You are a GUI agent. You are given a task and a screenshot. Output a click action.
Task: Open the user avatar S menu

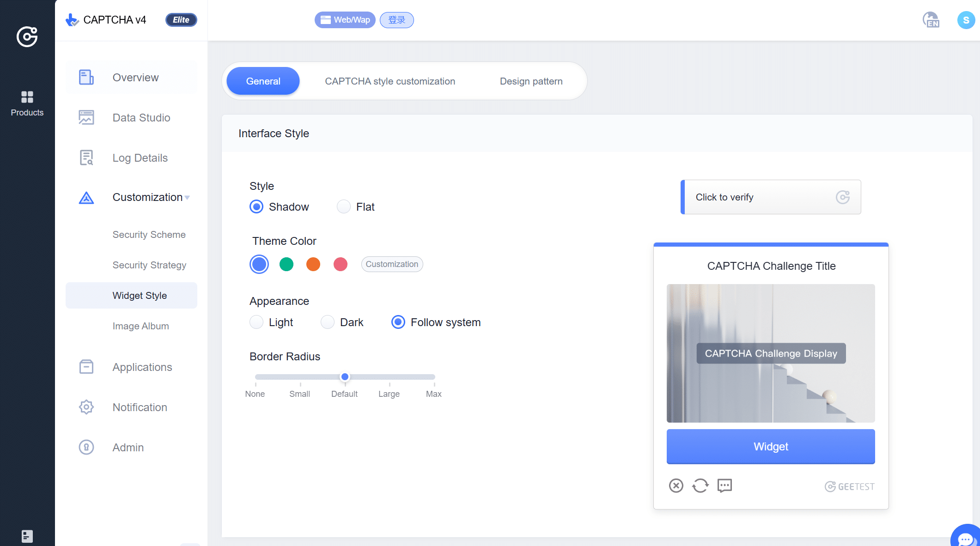click(x=966, y=20)
